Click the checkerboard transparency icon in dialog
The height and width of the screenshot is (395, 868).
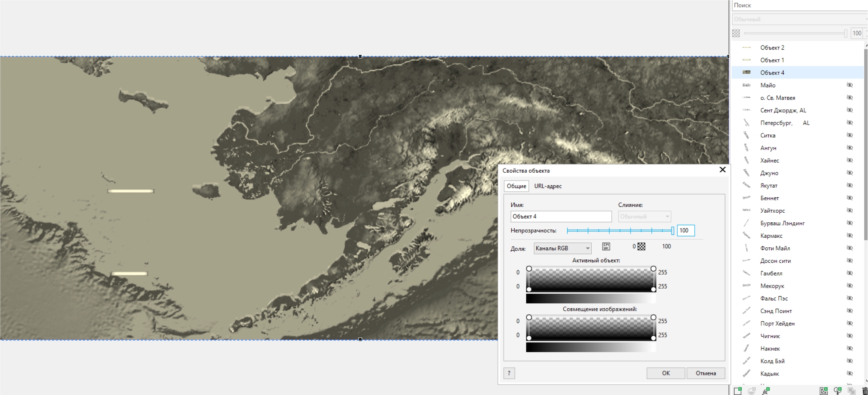tap(641, 247)
